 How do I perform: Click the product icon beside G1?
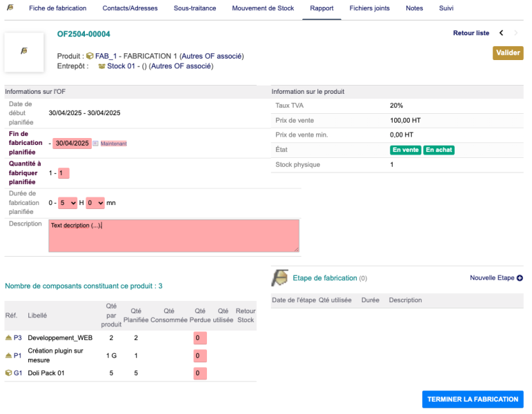[x=8, y=373]
